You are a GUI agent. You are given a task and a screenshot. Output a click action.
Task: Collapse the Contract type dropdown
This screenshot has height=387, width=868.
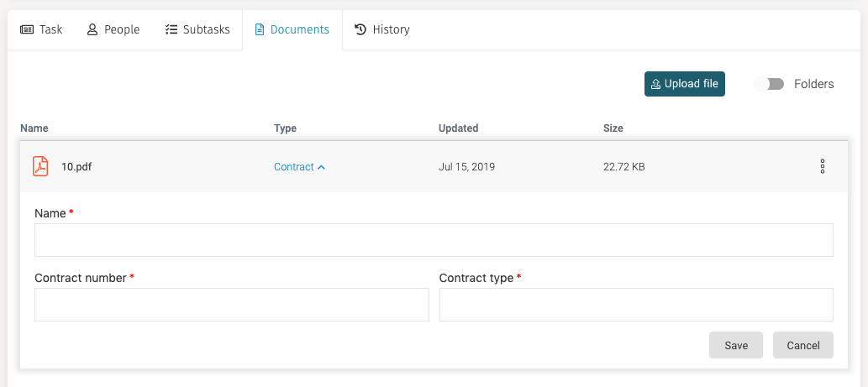tap(299, 167)
